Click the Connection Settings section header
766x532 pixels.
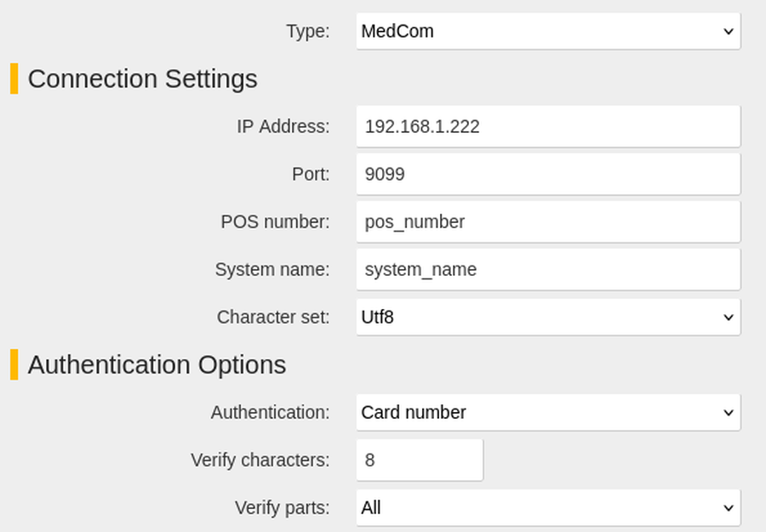click(143, 79)
